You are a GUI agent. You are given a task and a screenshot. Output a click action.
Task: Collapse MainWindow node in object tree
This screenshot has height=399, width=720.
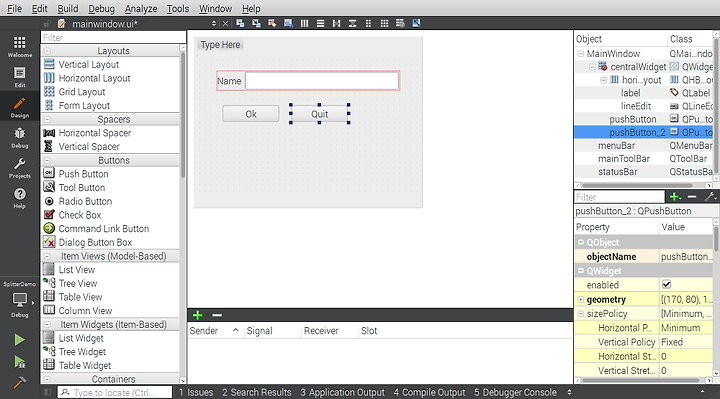[580, 54]
